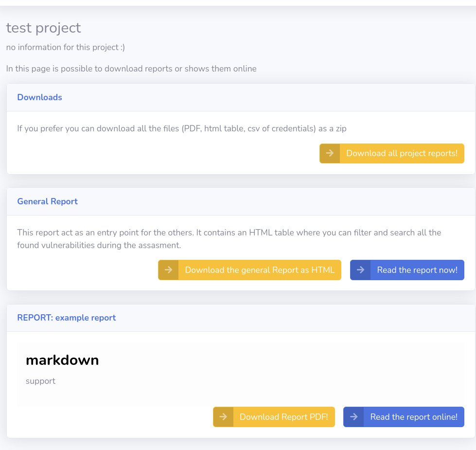Select the General Report card header
The width and height of the screenshot is (476, 450).
(241, 201)
